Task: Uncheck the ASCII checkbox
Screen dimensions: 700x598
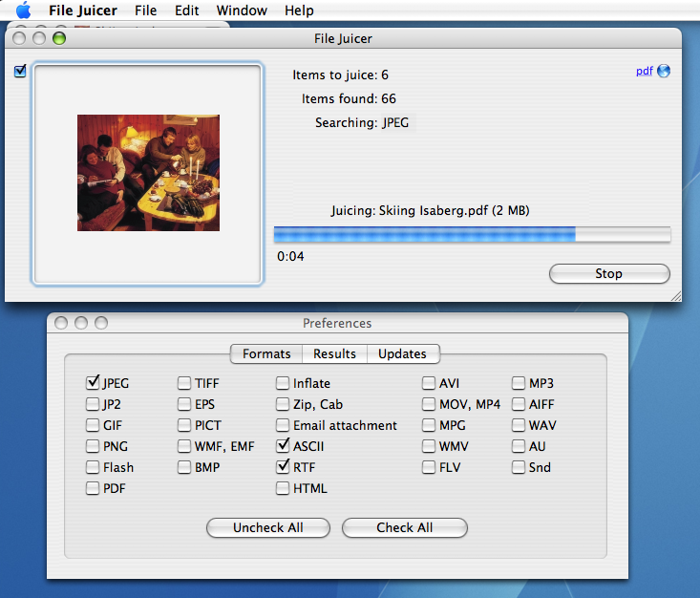Action: (x=283, y=445)
